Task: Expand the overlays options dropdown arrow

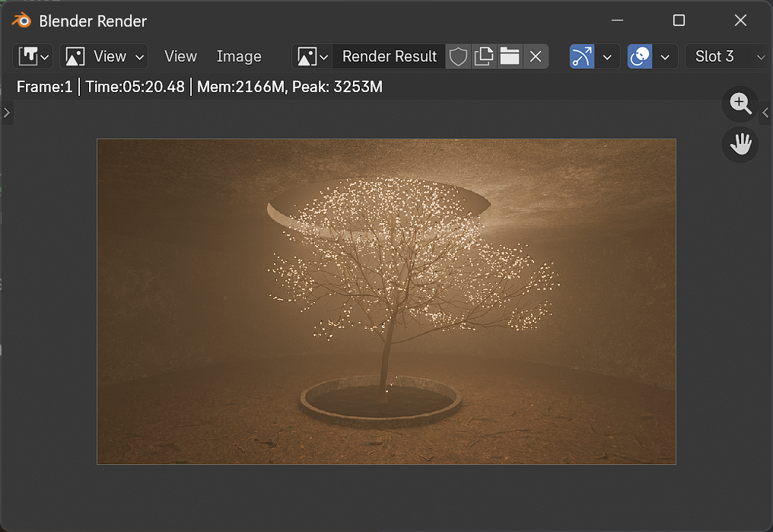Action: [665, 56]
